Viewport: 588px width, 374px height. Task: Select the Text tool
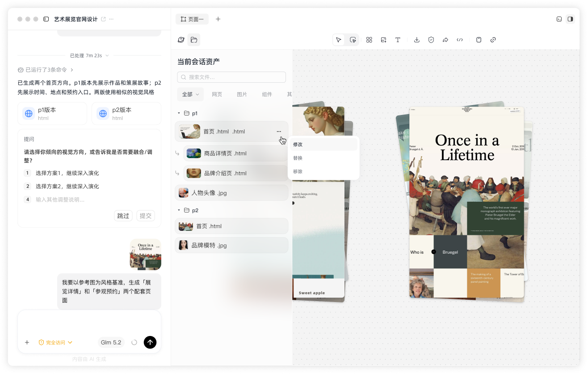coord(398,40)
